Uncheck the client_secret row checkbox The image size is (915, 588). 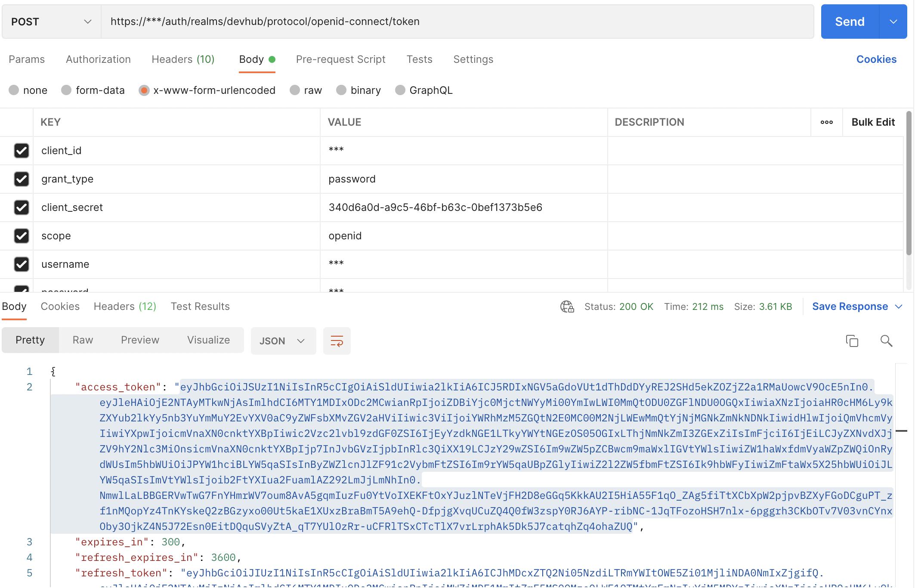(22, 207)
